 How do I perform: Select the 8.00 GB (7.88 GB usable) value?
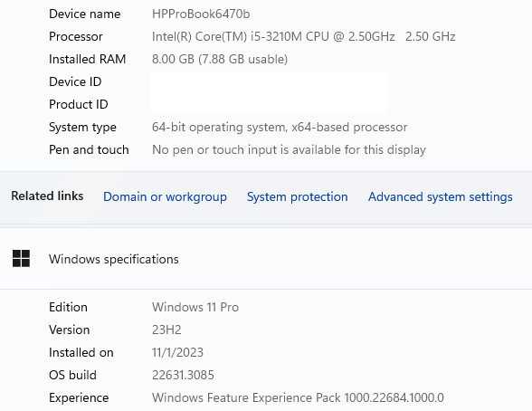tap(220, 59)
